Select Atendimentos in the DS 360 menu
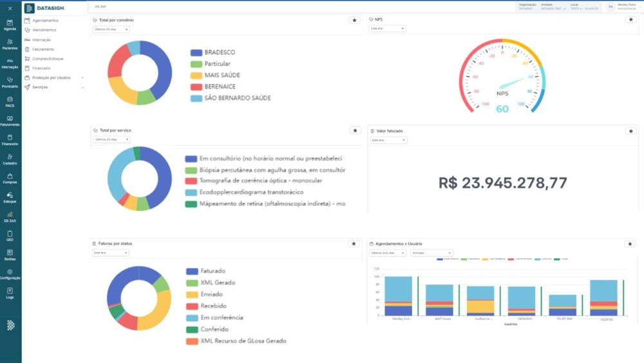The image size is (644, 363). 40,30
